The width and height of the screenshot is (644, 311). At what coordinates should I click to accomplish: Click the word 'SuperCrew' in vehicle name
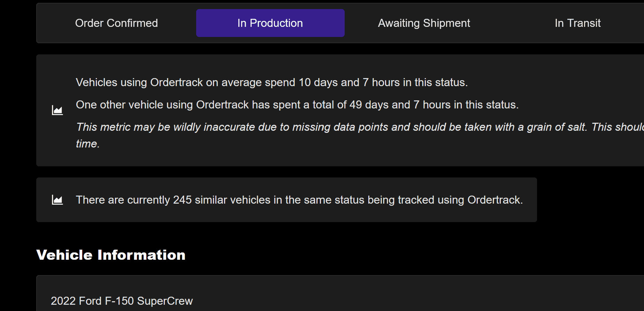tap(165, 301)
